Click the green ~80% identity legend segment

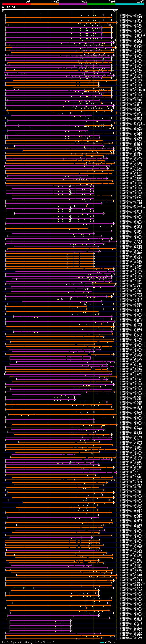tap(101, 4)
